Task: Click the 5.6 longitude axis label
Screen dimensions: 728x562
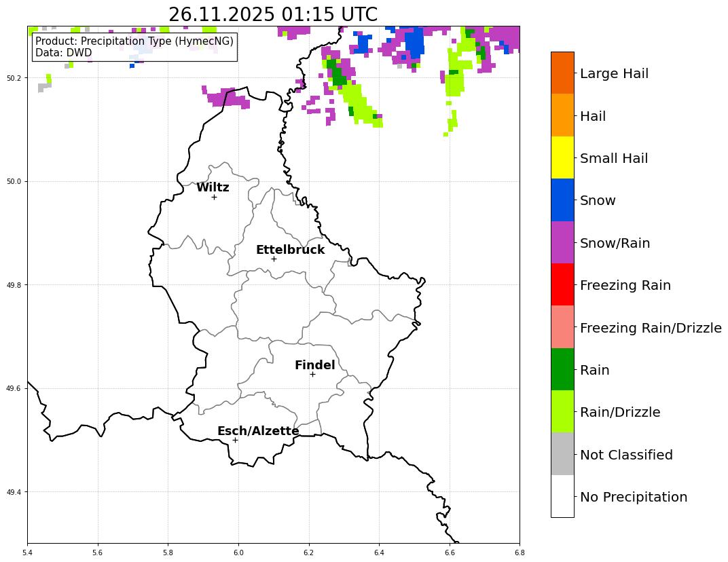Action: point(98,552)
